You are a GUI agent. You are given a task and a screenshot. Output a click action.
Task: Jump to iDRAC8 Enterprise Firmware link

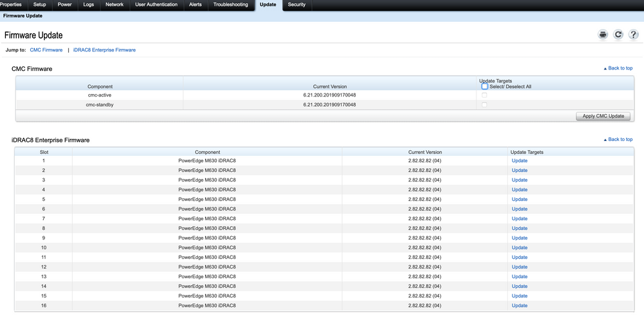[x=104, y=50]
